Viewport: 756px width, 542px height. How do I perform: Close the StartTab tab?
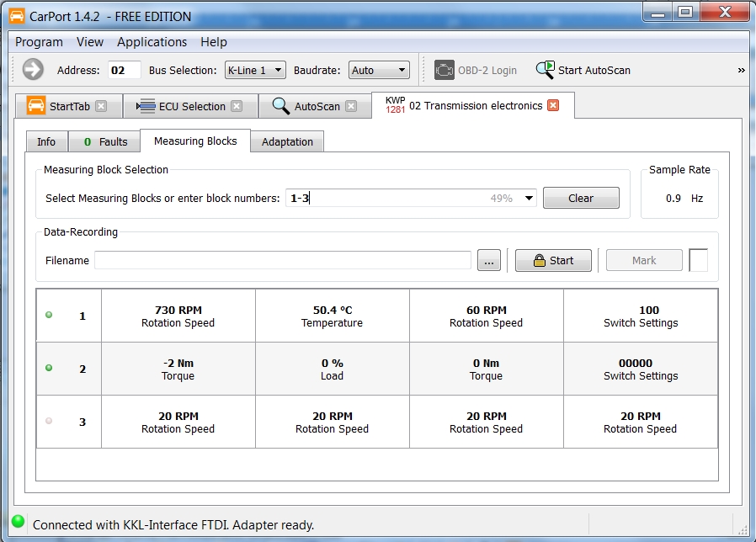point(101,106)
